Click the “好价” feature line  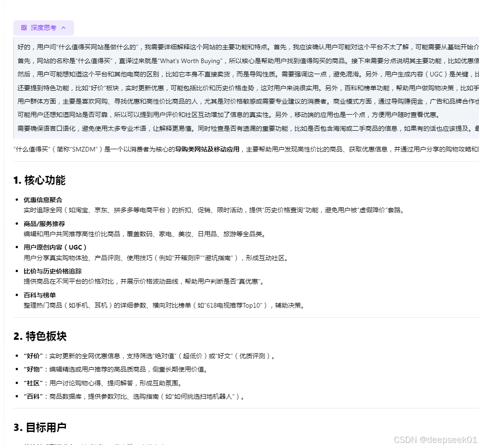click(149, 356)
